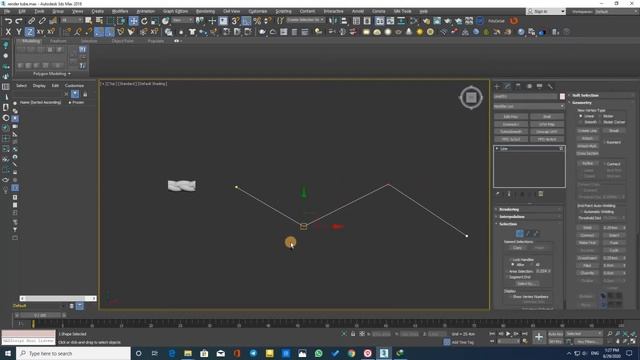This screenshot has width=640, height=360.
Task: Open the Edit menu
Action: (x=22, y=11)
